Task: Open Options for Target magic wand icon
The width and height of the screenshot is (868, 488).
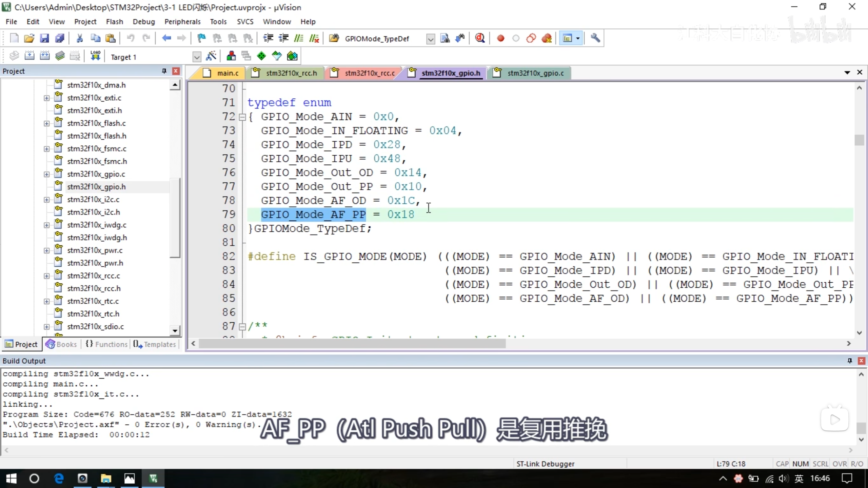Action: 211,56
